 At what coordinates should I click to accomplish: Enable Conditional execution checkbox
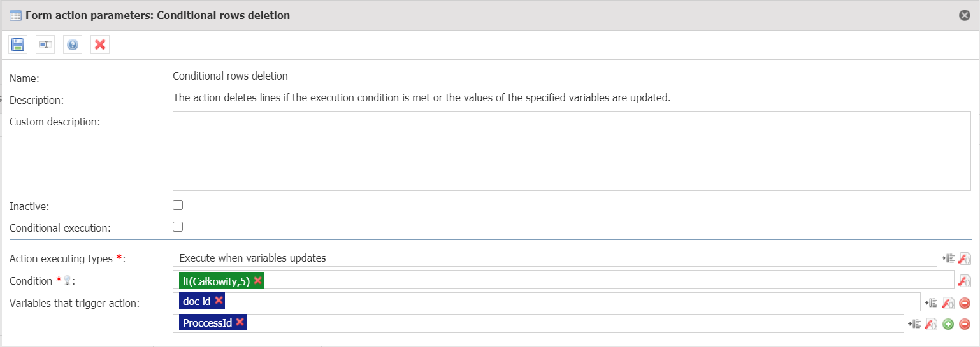(x=178, y=227)
